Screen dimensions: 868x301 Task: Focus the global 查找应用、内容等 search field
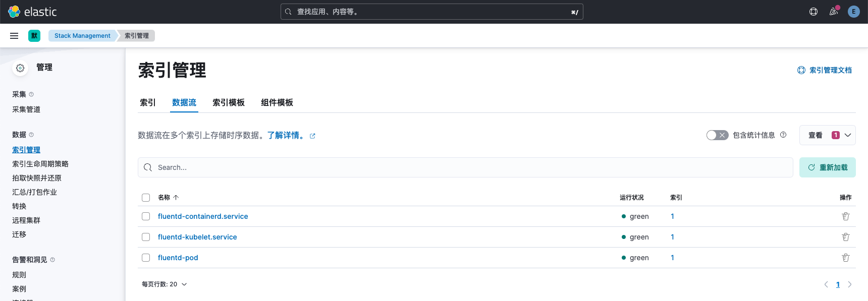(x=432, y=12)
